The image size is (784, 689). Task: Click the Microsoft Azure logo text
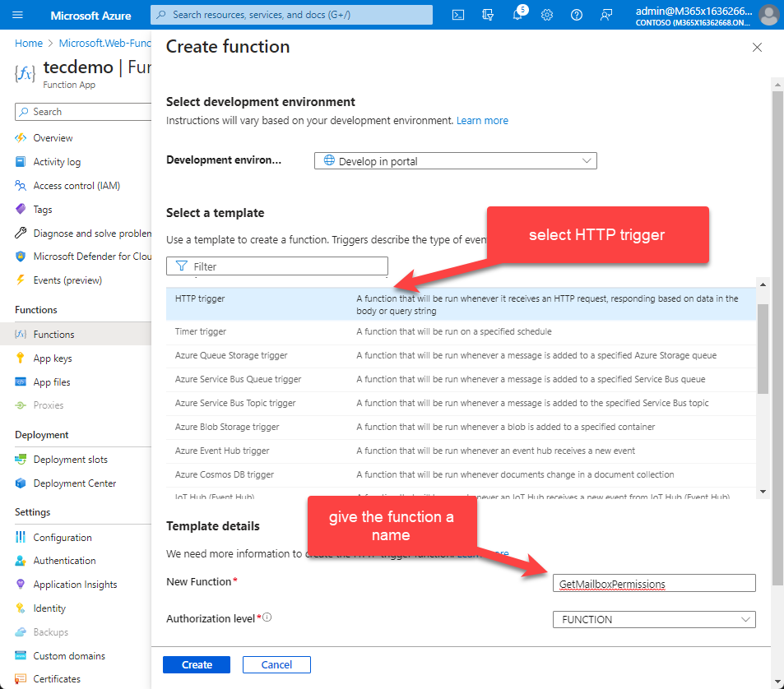90,16
